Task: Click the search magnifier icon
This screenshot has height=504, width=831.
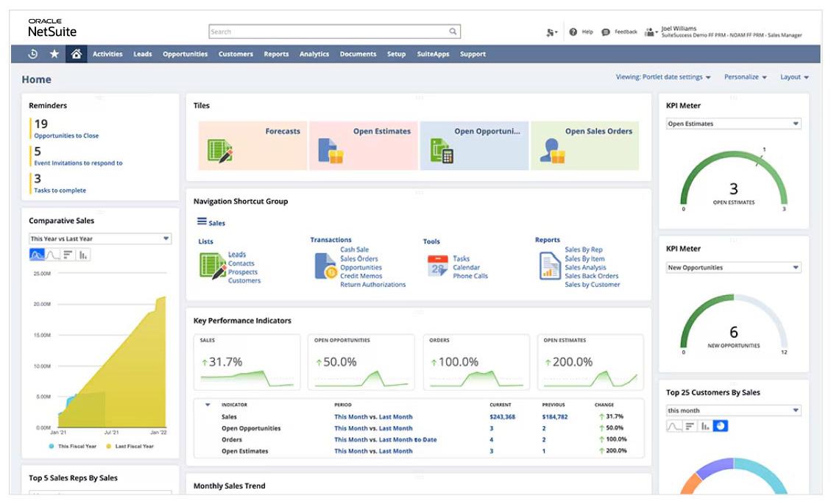Action: pos(453,31)
